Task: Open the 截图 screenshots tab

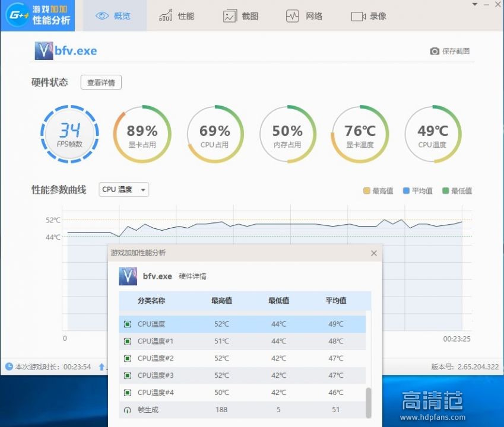Action: click(x=240, y=16)
